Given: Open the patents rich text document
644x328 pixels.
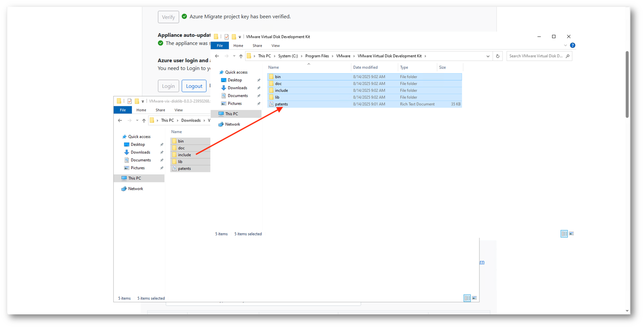Looking at the screenshot, I should 281,104.
